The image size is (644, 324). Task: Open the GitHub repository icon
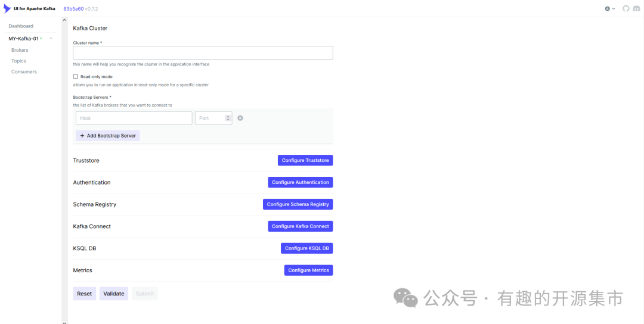click(x=626, y=8)
